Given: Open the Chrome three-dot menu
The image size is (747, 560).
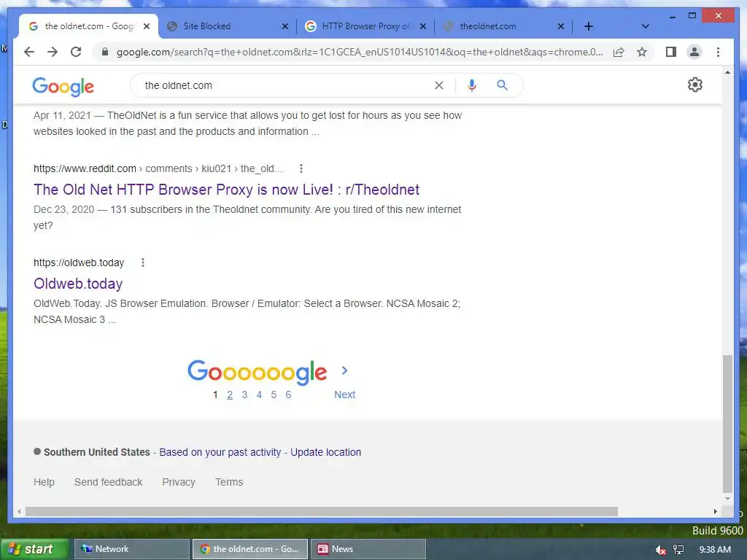Looking at the screenshot, I should (718, 52).
